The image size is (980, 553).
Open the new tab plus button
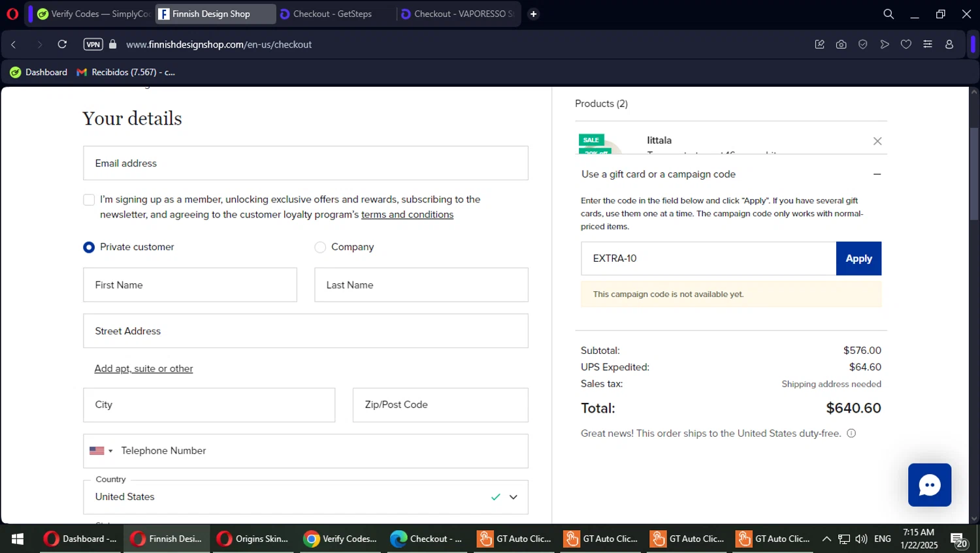point(534,14)
